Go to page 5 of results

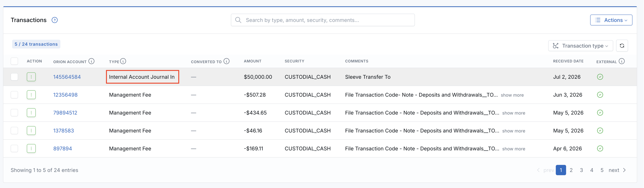[602, 170]
